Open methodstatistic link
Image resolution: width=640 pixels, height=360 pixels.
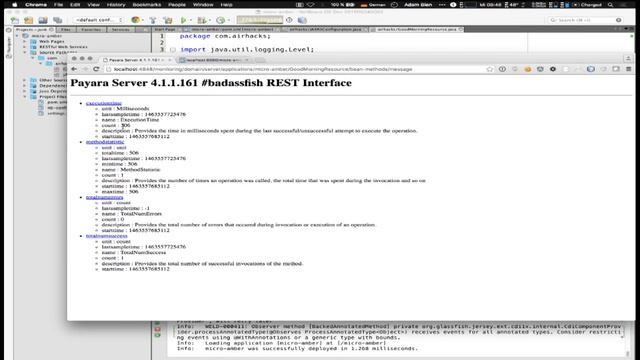105,142
